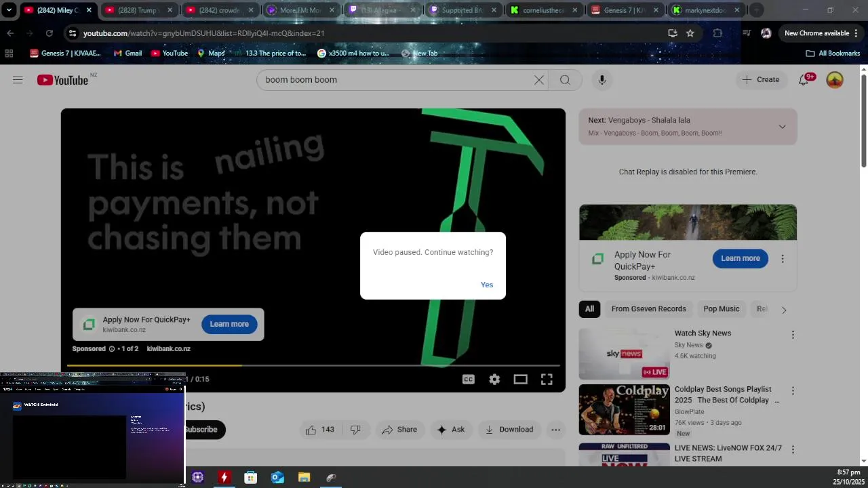This screenshot has width=868, height=488.
Task: Enter fullscreen on the video player
Action: coord(547,380)
